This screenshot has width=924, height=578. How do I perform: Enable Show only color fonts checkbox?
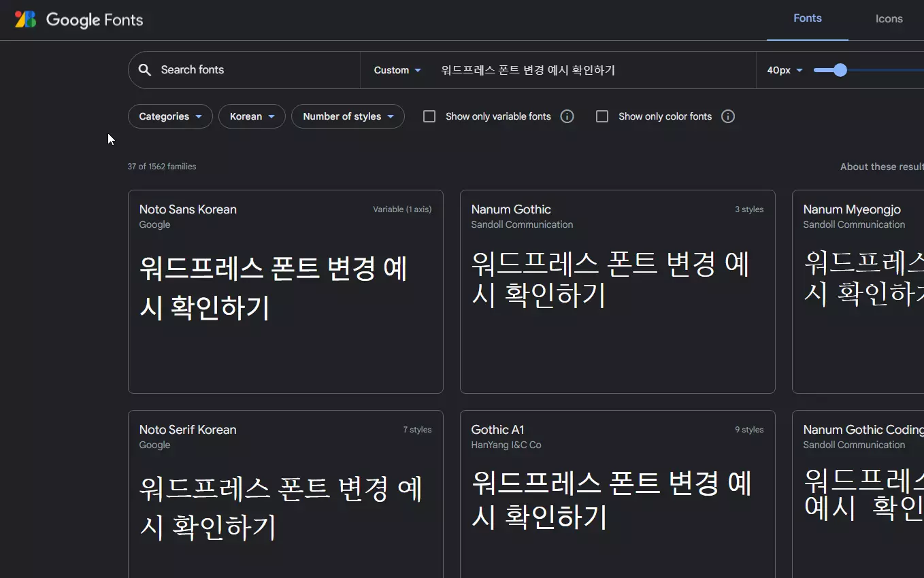coord(602,116)
